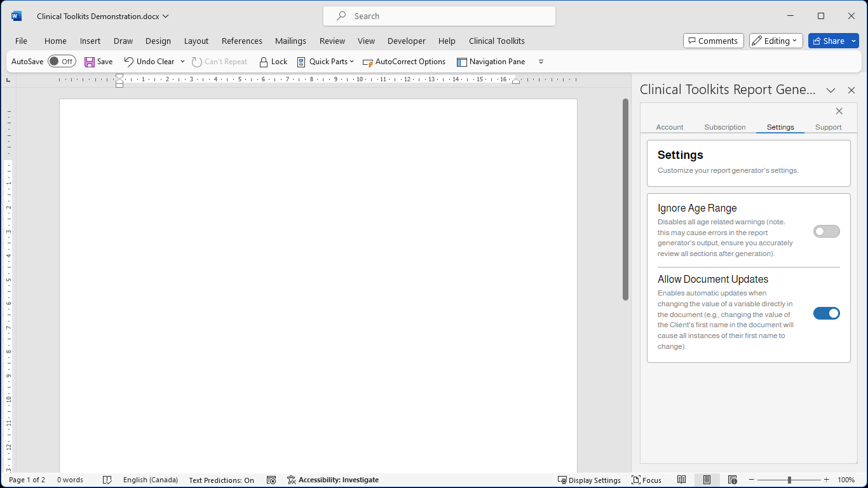Click in the Search box
Image resolution: width=868 pixels, height=488 pixels.
click(440, 17)
